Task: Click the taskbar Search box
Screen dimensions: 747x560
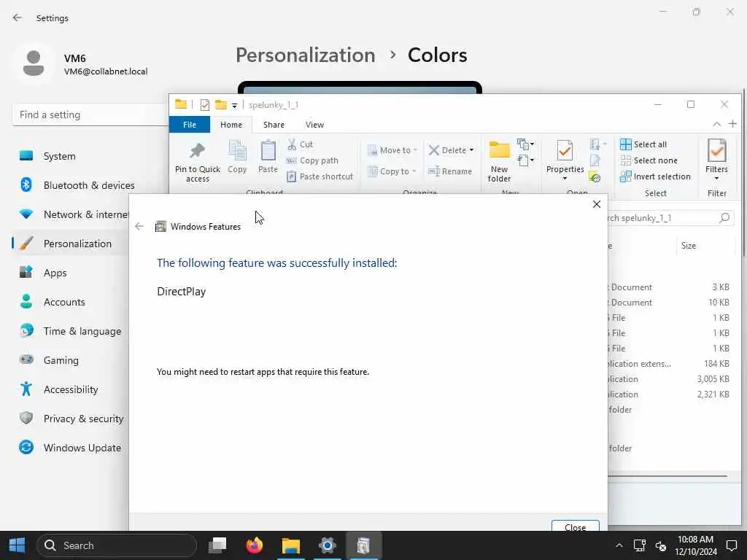Action: (116, 545)
